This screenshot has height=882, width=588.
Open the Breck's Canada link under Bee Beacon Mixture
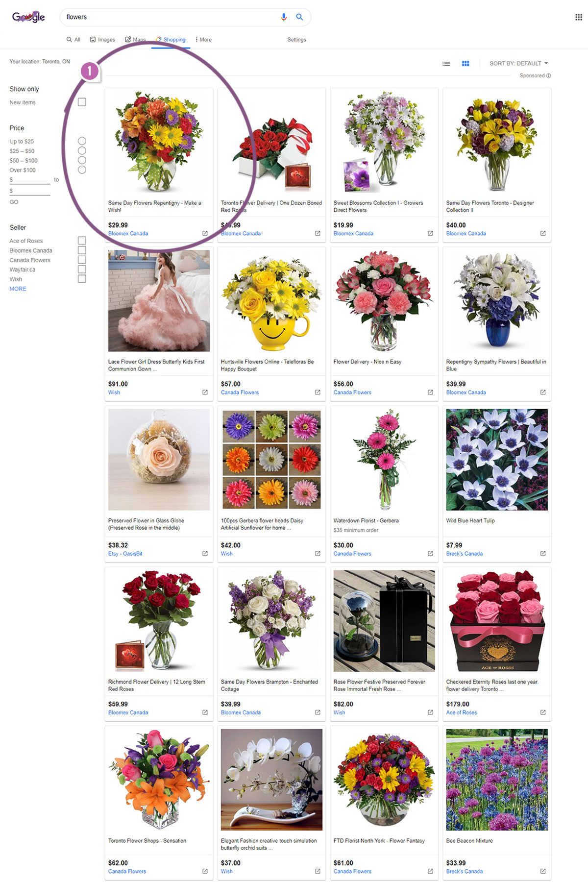(465, 871)
